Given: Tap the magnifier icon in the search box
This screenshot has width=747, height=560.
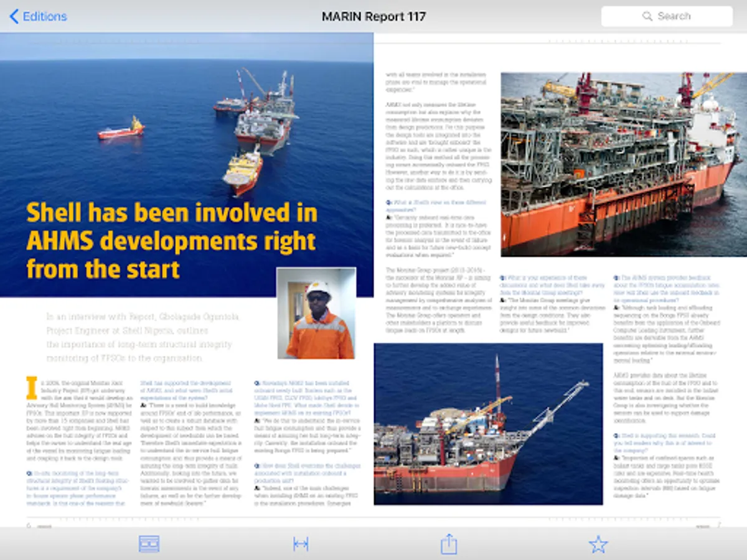Looking at the screenshot, I should 647,16.
